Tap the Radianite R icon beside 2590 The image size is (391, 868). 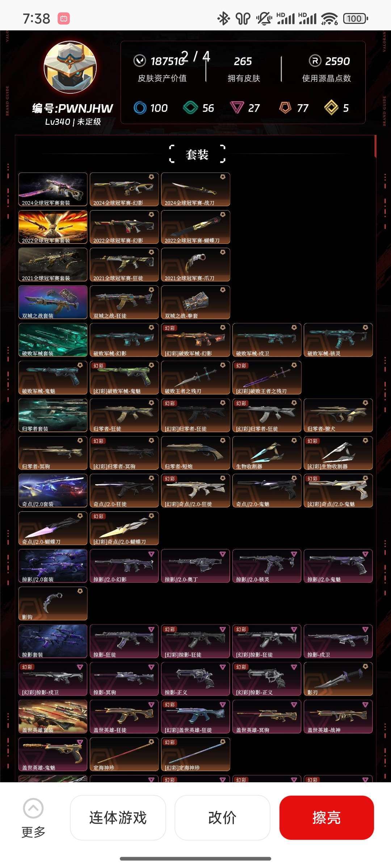[x=315, y=61]
